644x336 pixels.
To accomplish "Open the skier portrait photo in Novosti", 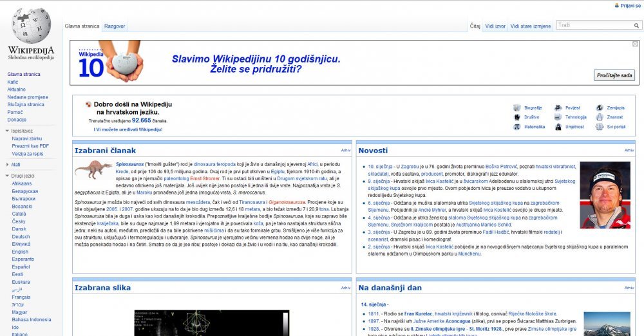I will click(x=605, y=195).
